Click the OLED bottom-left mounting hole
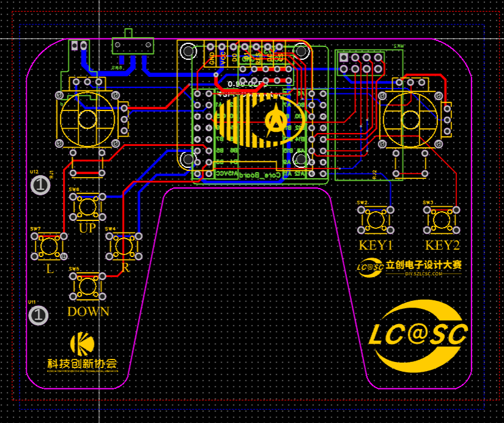The height and width of the screenshot is (423, 504). point(188,159)
